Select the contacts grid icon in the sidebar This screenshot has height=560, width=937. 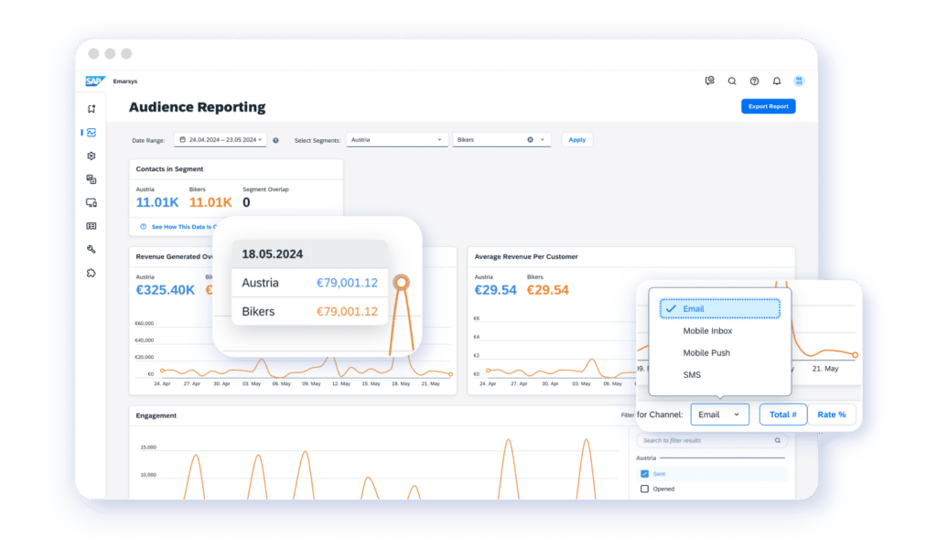click(91, 225)
